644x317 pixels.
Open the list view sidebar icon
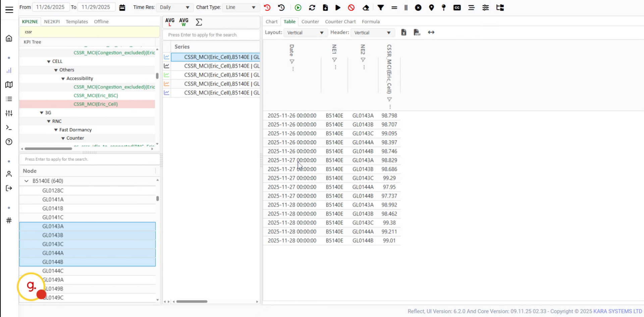[9, 99]
